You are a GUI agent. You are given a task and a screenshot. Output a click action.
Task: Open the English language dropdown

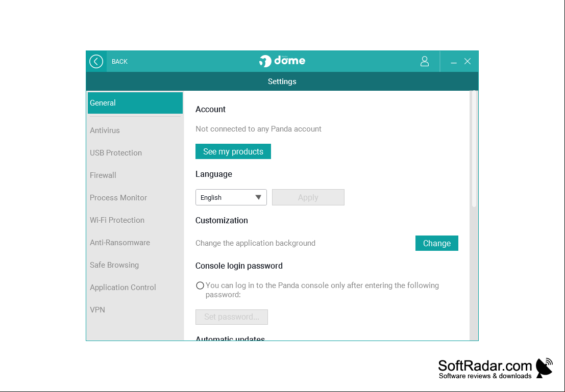231,197
